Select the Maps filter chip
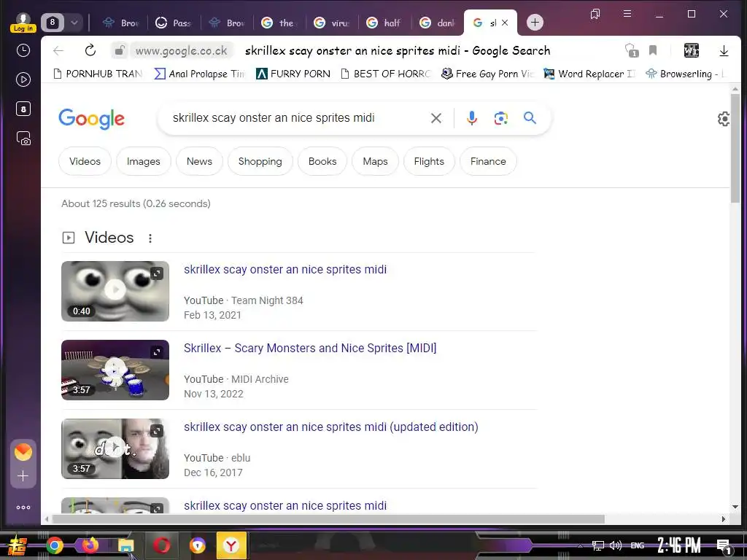Viewport: 747px width, 560px height. pyautogui.click(x=376, y=161)
